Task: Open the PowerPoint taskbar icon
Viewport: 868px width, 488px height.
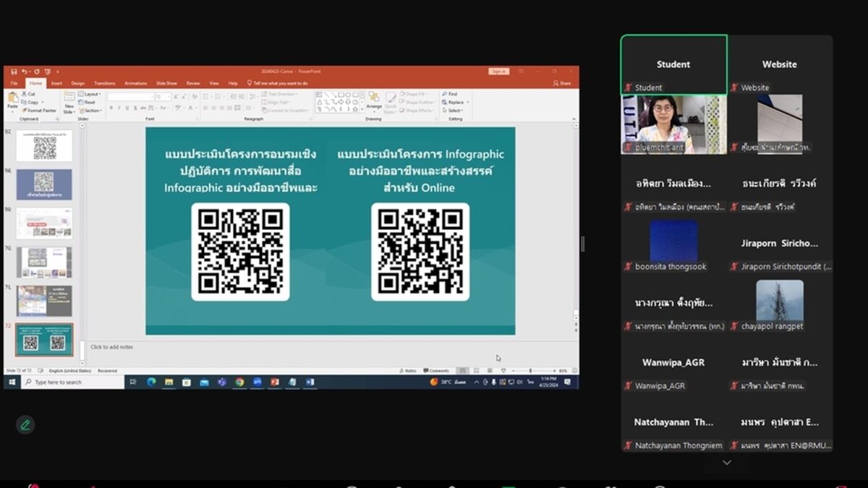Action: 275,382
